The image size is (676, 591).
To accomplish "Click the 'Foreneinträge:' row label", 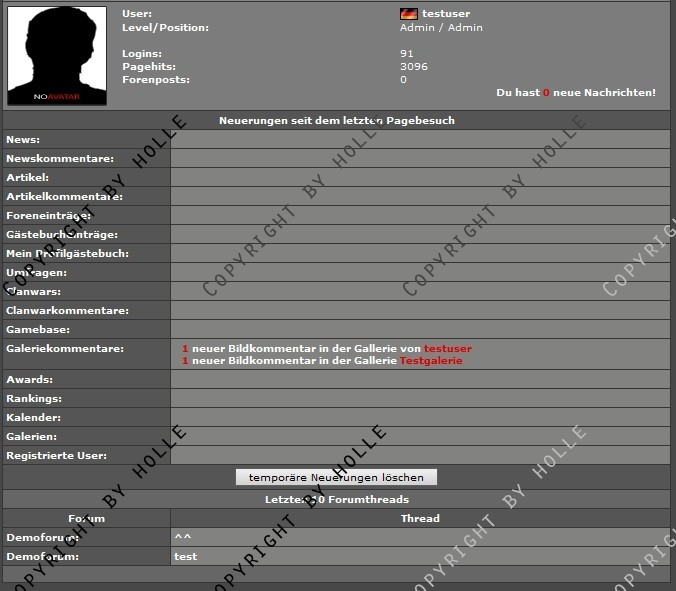I will tap(48, 216).
